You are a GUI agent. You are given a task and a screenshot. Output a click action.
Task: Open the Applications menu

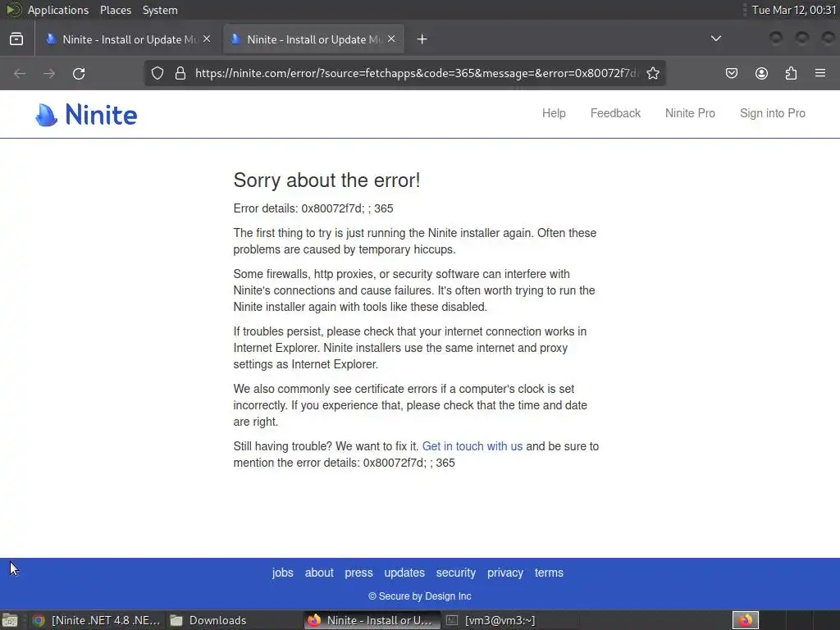[x=58, y=10]
